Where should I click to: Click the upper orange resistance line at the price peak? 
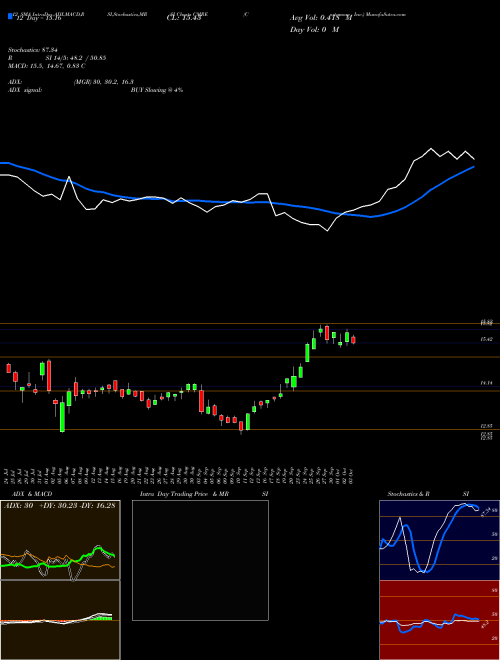(x=250, y=323)
